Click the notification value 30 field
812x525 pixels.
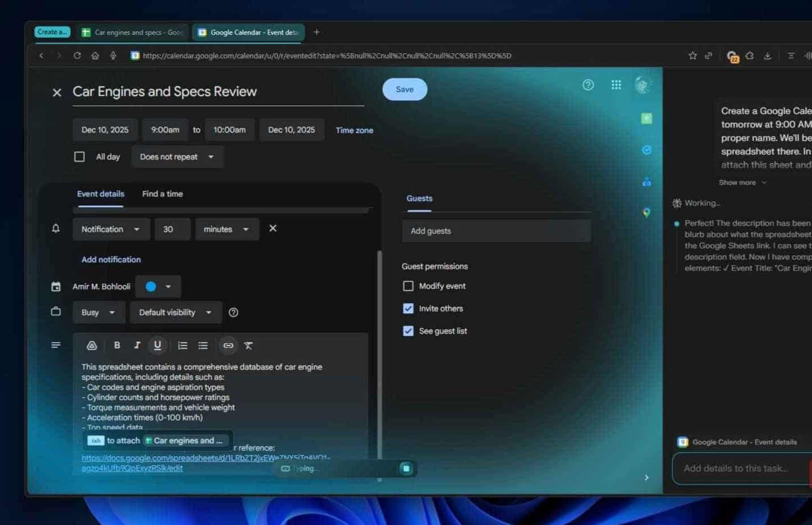point(172,229)
